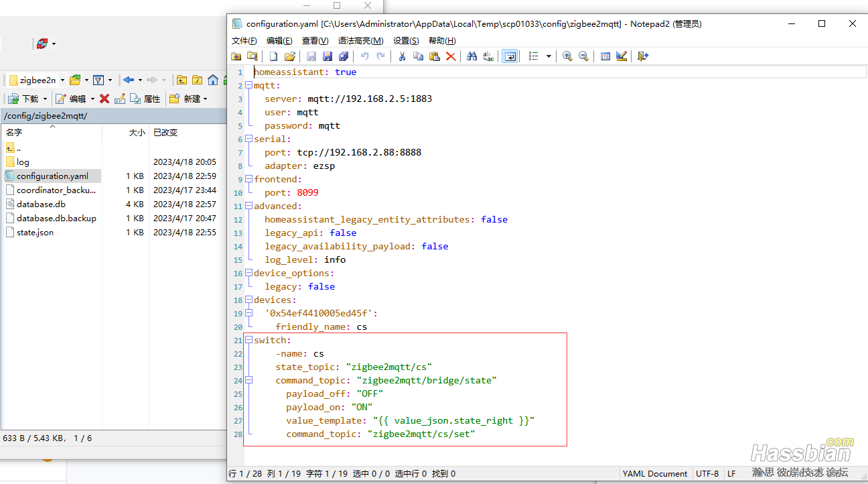Open the folding options dropdown arrow

coord(549,56)
